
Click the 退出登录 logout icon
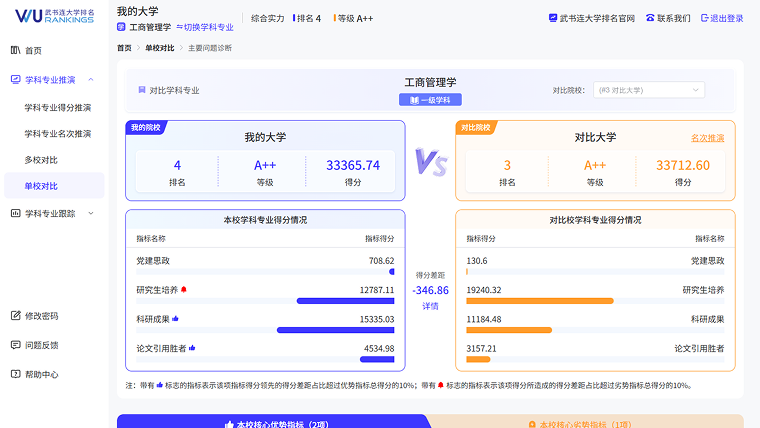click(705, 18)
